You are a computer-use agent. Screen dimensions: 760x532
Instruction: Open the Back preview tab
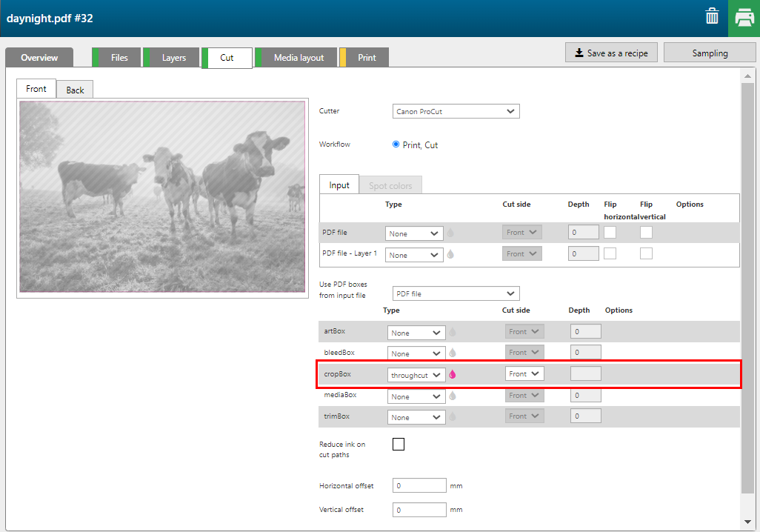point(75,90)
